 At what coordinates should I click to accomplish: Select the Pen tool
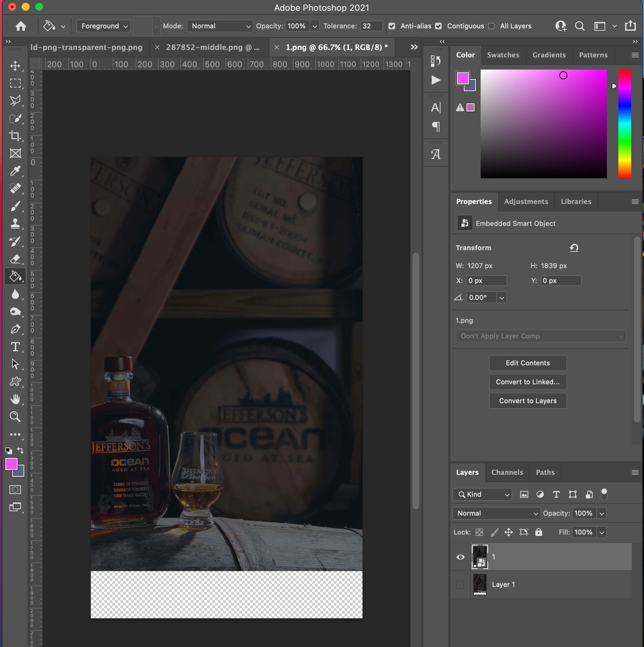point(15,329)
